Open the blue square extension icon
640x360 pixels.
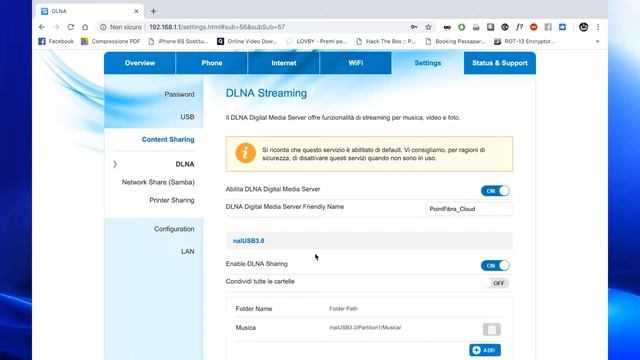[562, 27]
